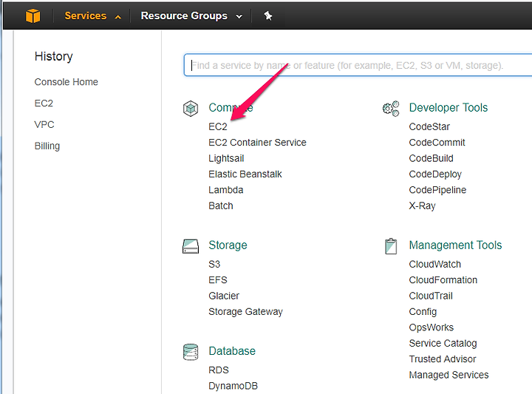Click the Storage category heading

tap(228, 245)
